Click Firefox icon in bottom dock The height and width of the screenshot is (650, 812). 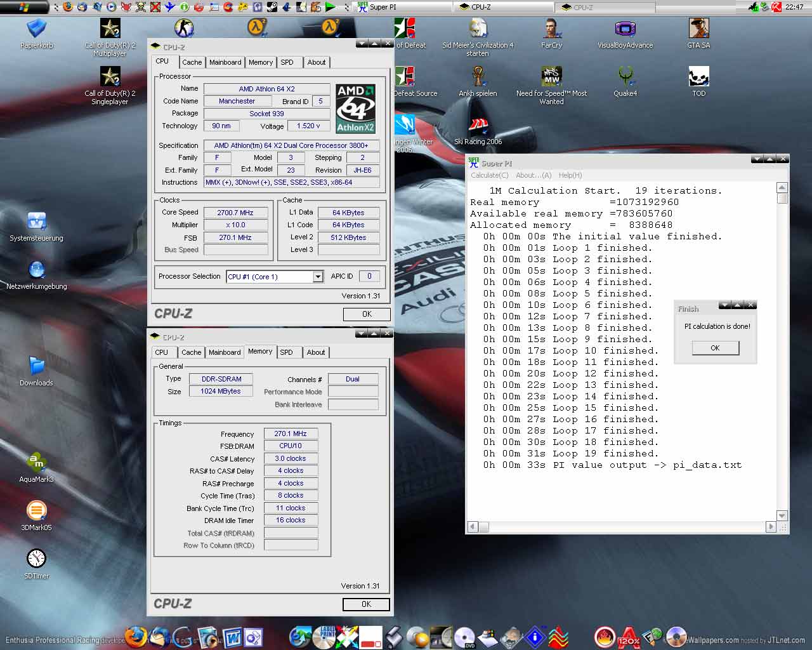pyautogui.click(x=135, y=636)
